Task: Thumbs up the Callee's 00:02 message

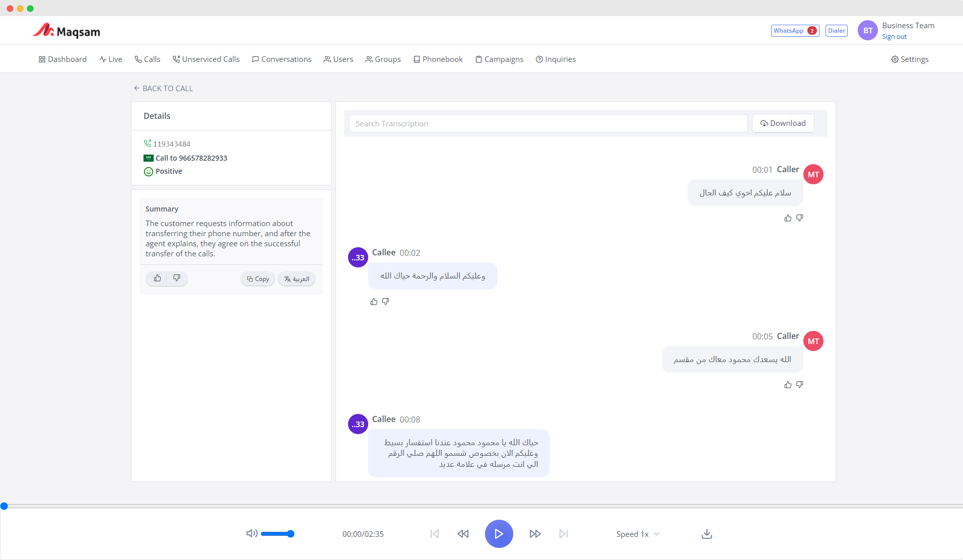Action: tap(373, 301)
